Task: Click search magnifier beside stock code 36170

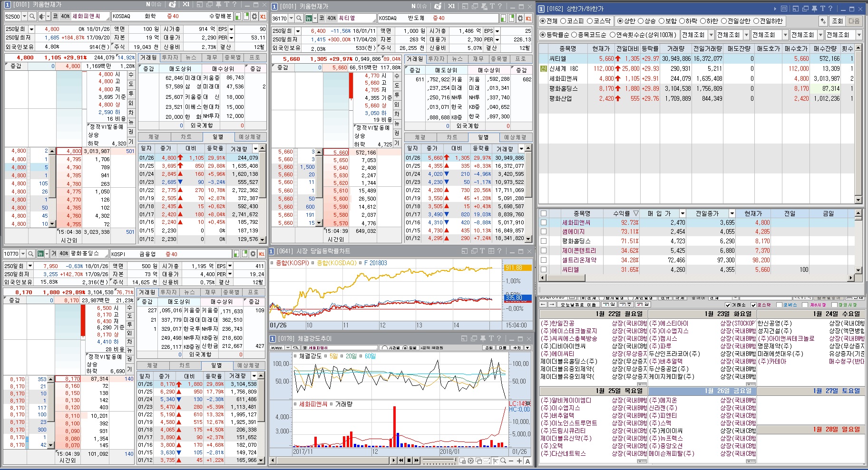Action: tap(299, 18)
